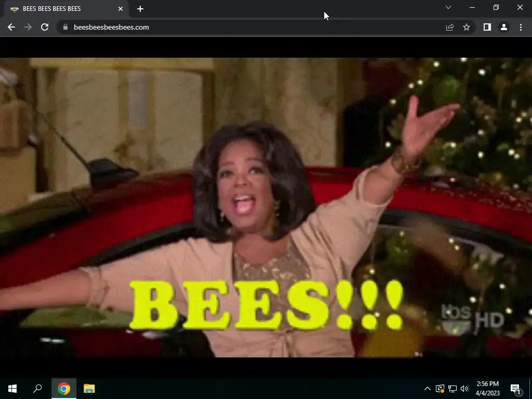
Task: Open File Explorer from taskbar
Action: 89,389
